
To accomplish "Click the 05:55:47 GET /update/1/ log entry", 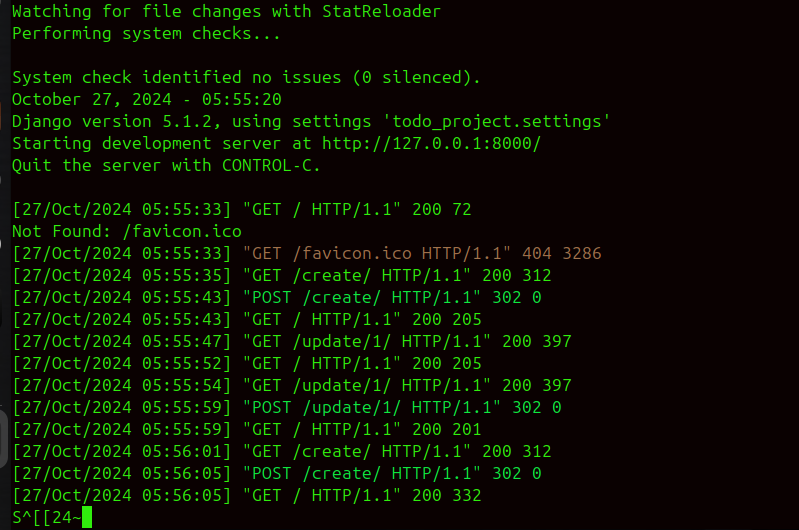I will [292, 341].
